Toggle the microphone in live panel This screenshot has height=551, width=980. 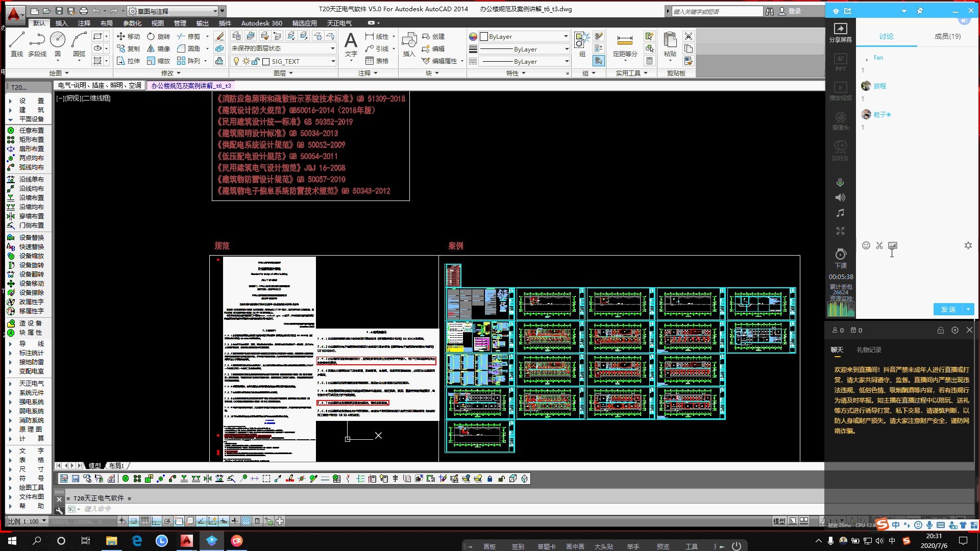click(840, 182)
